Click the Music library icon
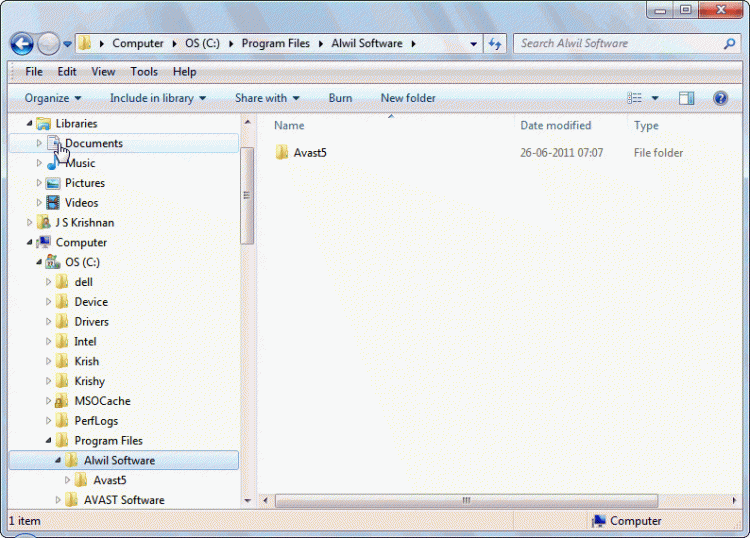 point(53,163)
